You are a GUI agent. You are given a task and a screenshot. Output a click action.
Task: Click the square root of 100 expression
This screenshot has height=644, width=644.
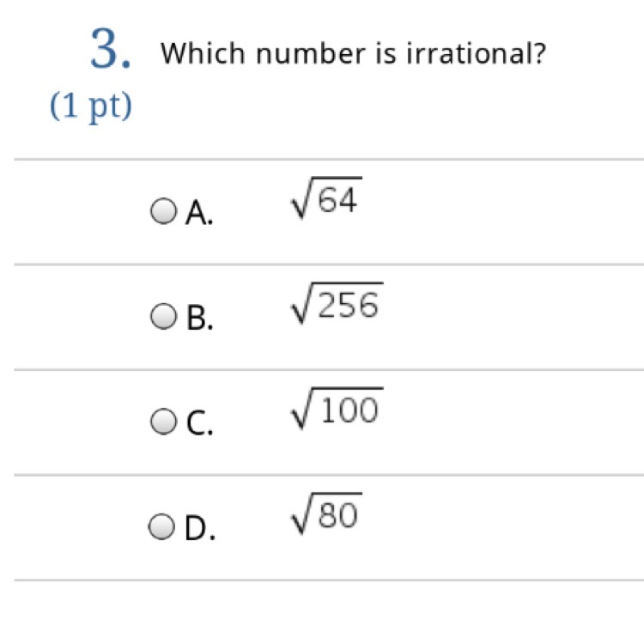(x=337, y=408)
